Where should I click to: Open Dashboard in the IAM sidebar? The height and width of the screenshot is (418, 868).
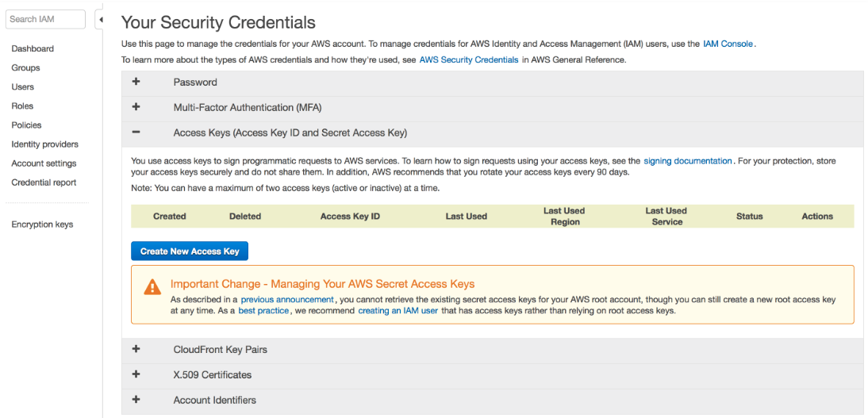point(33,48)
